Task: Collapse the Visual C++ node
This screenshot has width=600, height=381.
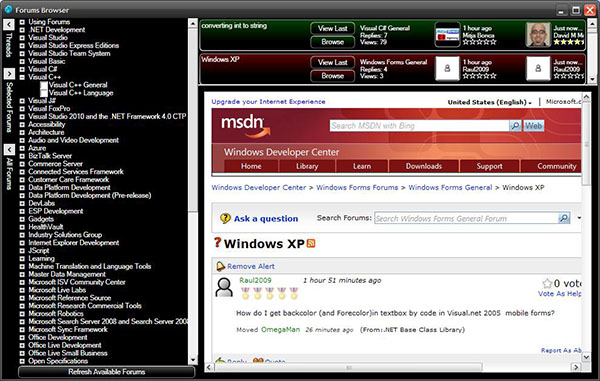Action: (x=22, y=77)
